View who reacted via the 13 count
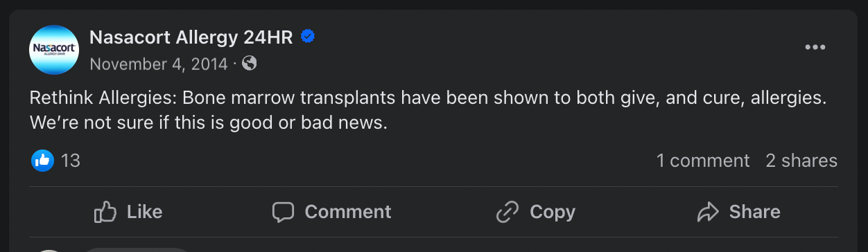Viewport: 868px width, 252px height. click(x=71, y=161)
